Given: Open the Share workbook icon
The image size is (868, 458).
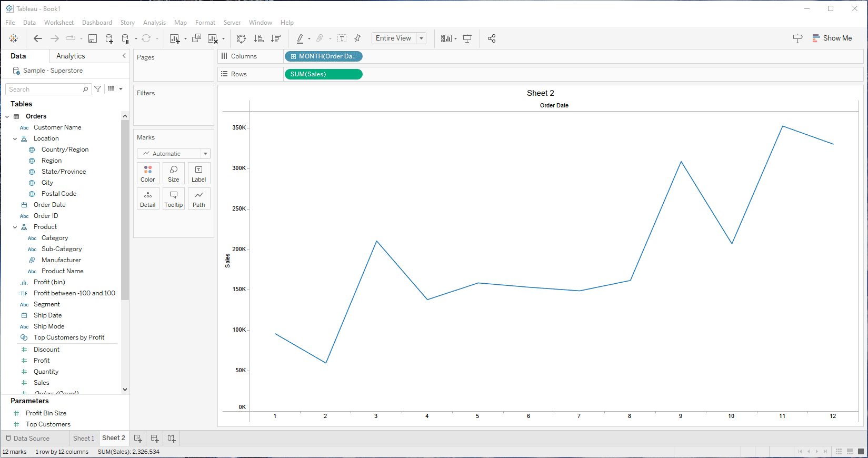Looking at the screenshot, I should coord(492,38).
